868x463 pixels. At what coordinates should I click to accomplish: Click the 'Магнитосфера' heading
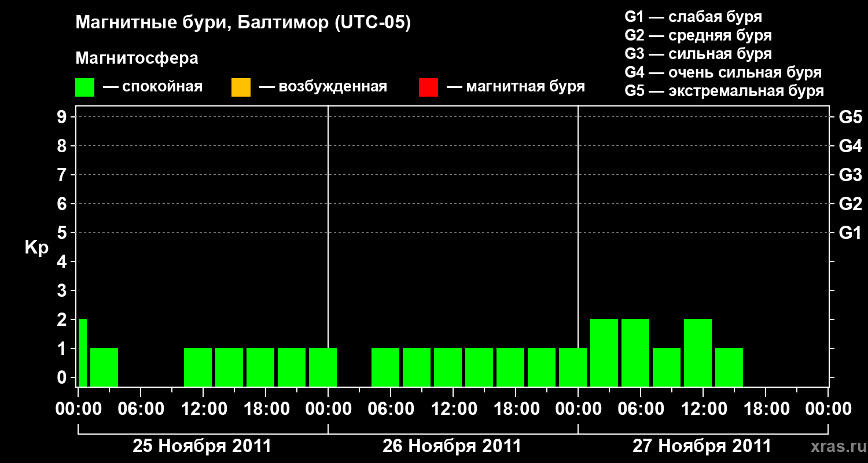coord(137,58)
